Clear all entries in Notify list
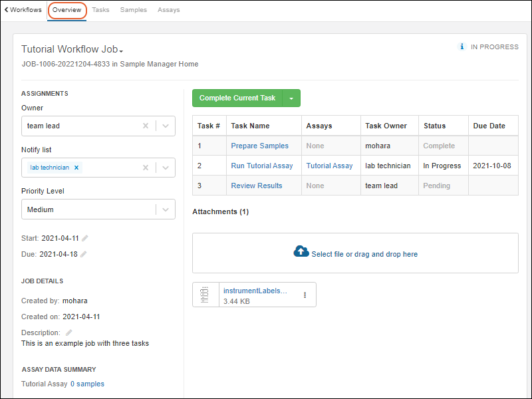 (x=146, y=168)
